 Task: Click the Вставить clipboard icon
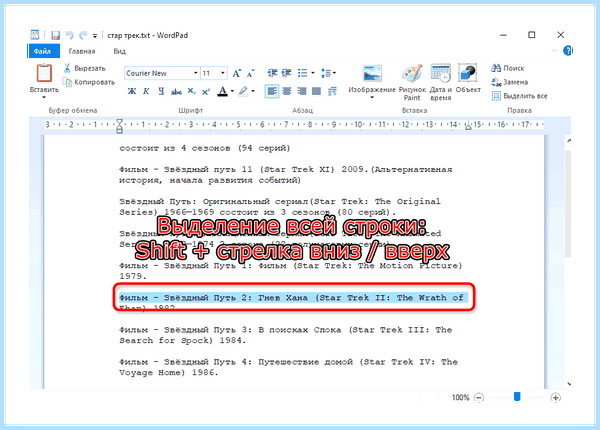click(x=44, y=73)
